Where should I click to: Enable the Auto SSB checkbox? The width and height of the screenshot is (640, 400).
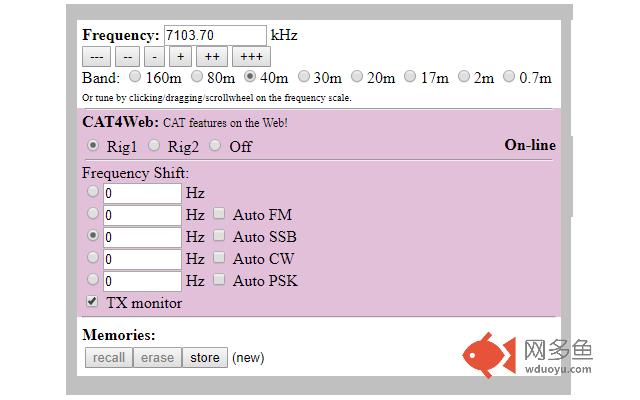(x=219, y=236)
